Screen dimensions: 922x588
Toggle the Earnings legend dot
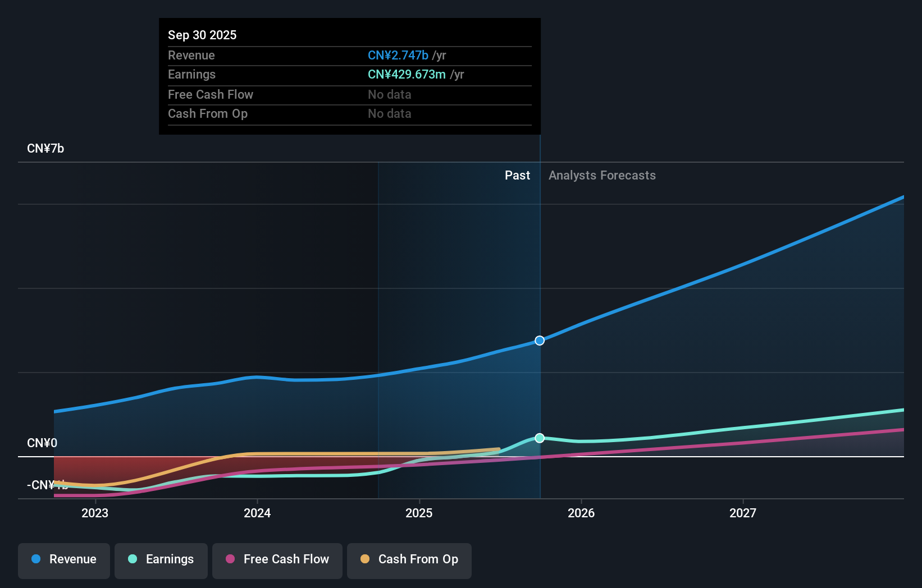click(131, 560)
